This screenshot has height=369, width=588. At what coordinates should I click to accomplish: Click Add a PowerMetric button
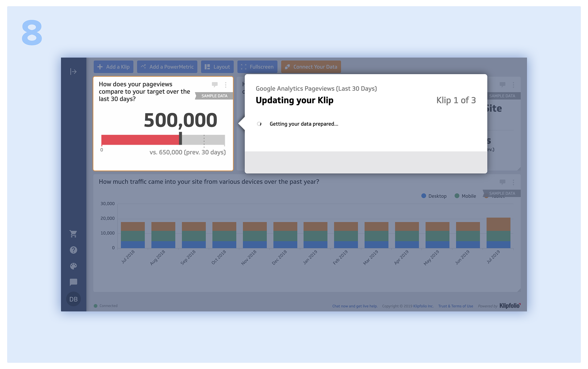pyautogui.click(x=167, y=67)
